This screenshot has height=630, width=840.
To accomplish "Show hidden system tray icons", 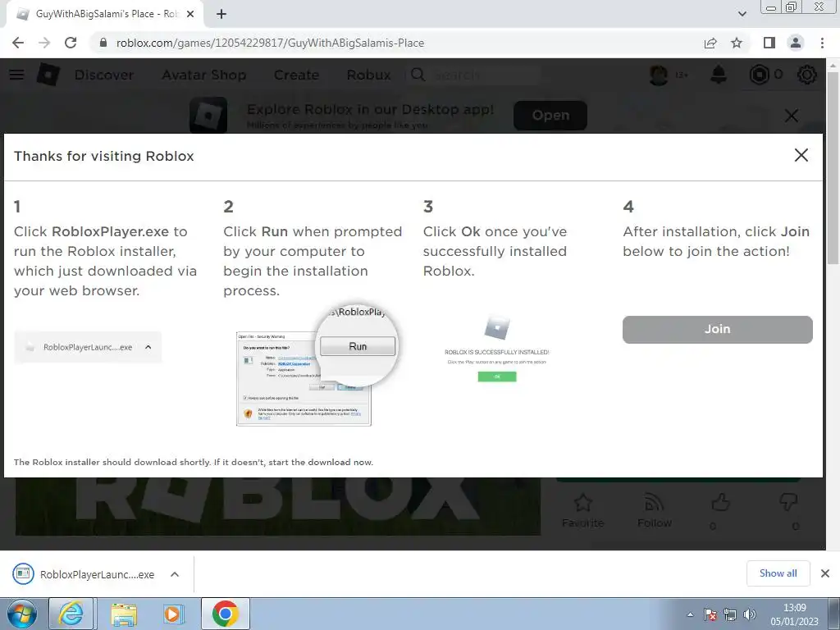I will [x=690, y=614].
